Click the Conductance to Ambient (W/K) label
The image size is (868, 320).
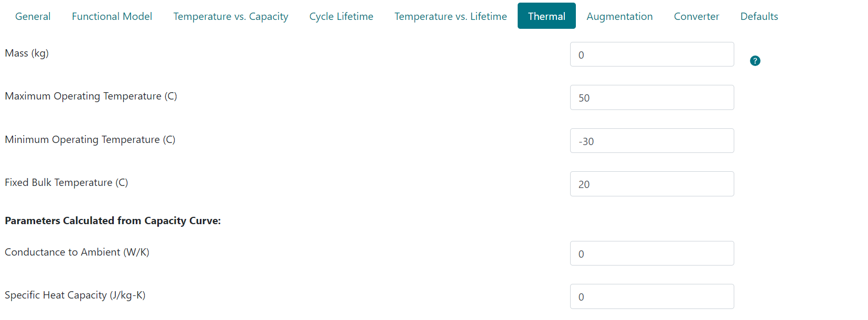[77, 252]
